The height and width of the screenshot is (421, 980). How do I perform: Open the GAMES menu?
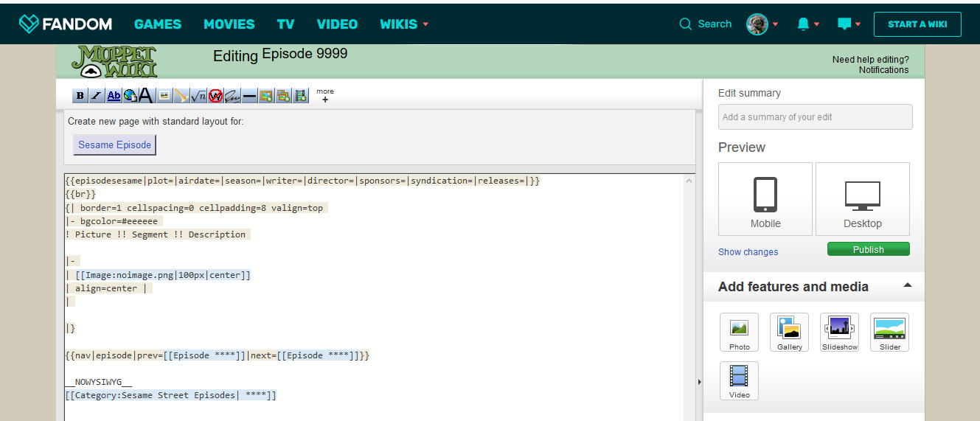point(158,24)
